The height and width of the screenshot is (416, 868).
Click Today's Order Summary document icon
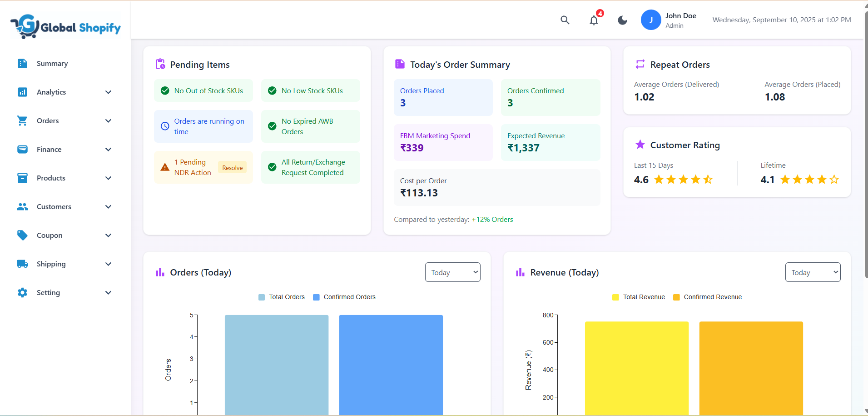(x=400, y=64)
